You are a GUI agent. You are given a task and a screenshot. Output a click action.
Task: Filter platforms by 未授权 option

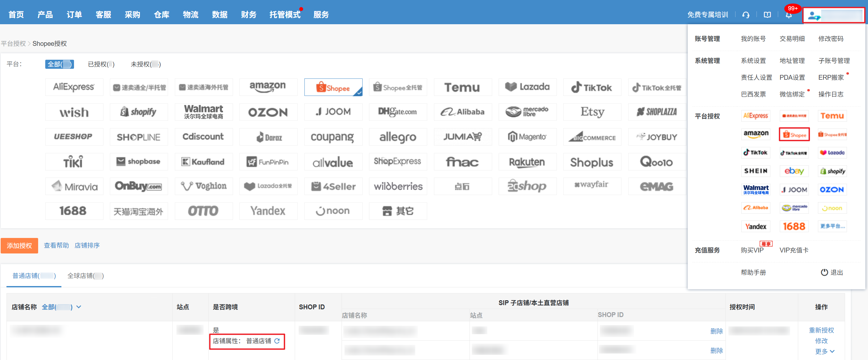tap(145, 64)
